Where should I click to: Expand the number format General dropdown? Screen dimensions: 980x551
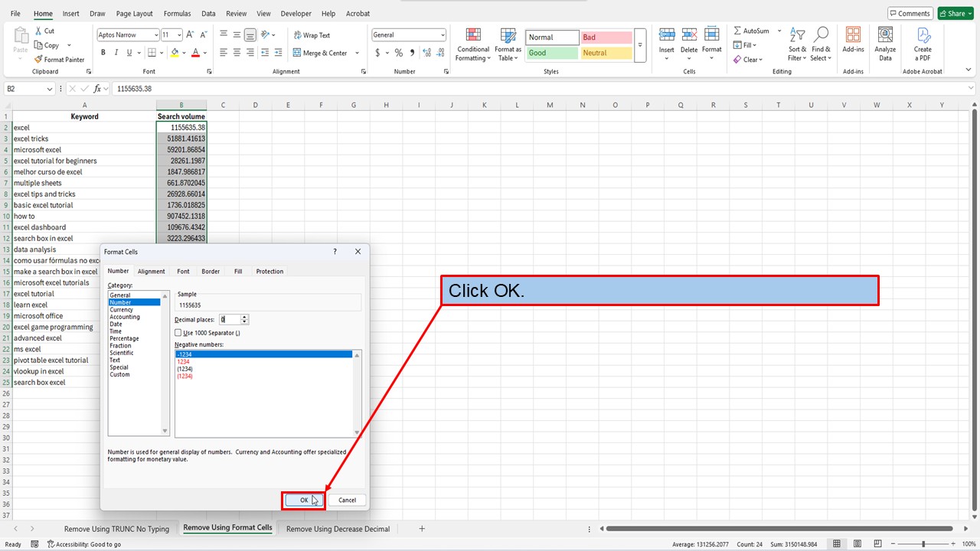(443, 35)
